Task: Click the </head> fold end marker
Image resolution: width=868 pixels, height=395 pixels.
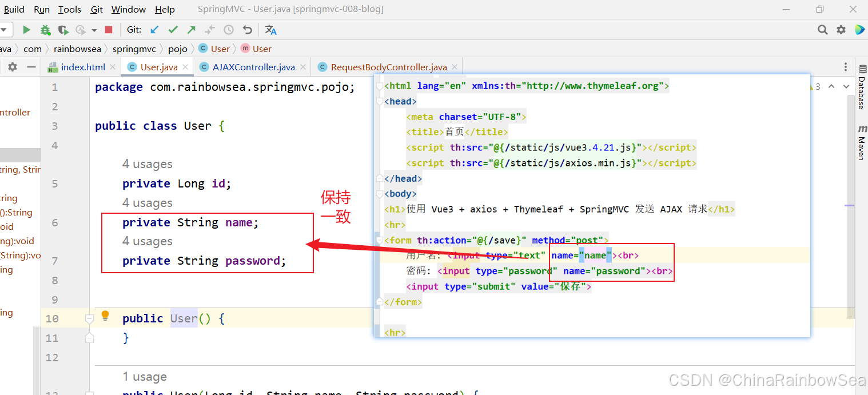Action: tap(380, 178)
